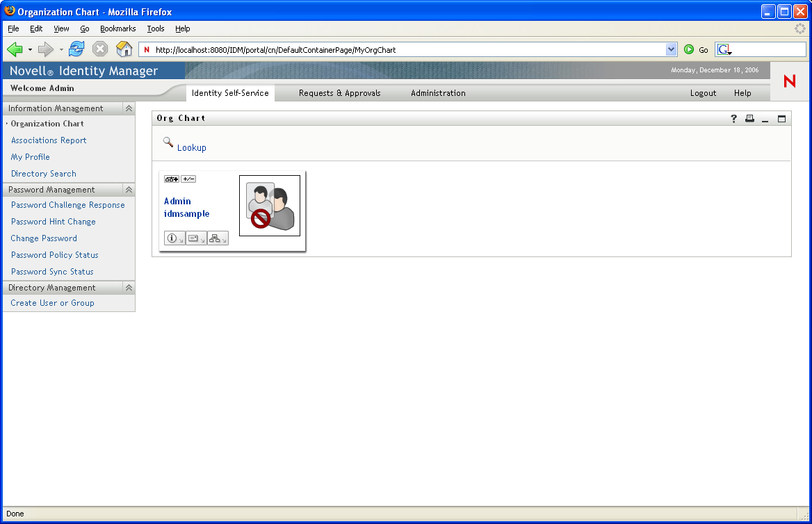Screen dimensions: 812x524
Task: Click the Monday, December 18, 2006 date
Action: 715,70
